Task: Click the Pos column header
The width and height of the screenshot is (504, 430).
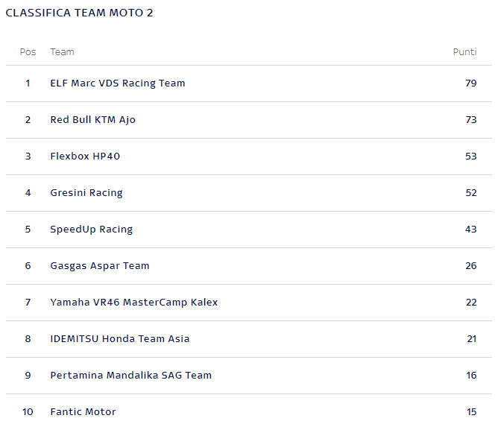Action: tap(28, 52)
